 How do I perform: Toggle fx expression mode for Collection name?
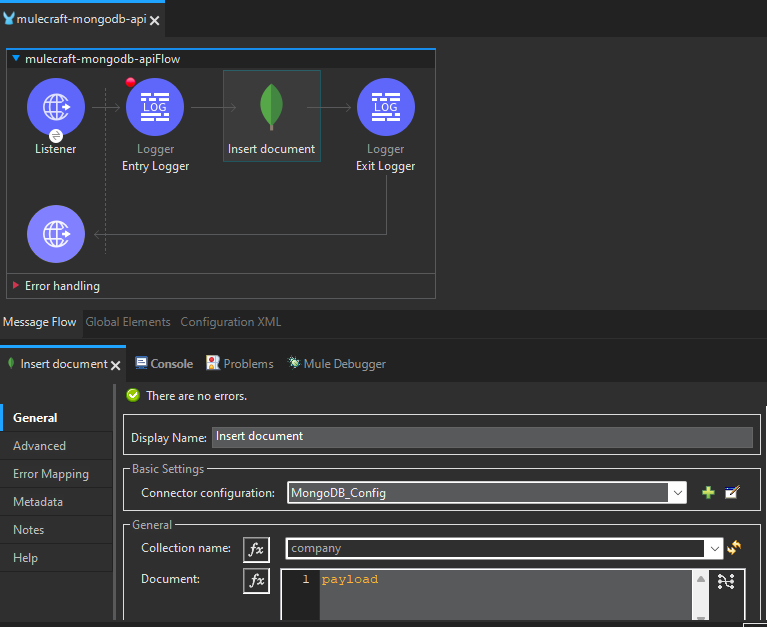(x=256, y=549)
